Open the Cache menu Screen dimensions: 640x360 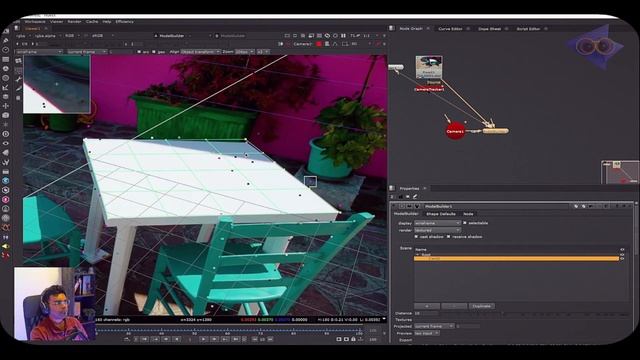click(x=92, y=22)
